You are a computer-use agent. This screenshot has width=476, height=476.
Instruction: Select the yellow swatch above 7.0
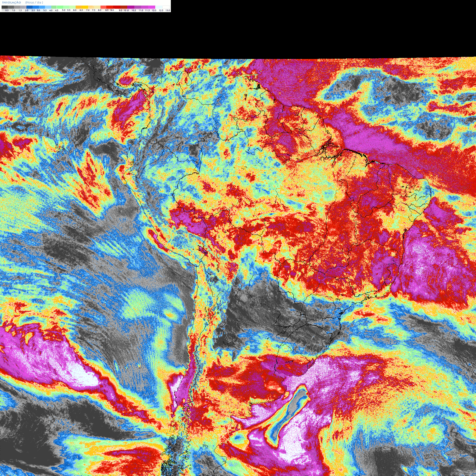(85, 7)
